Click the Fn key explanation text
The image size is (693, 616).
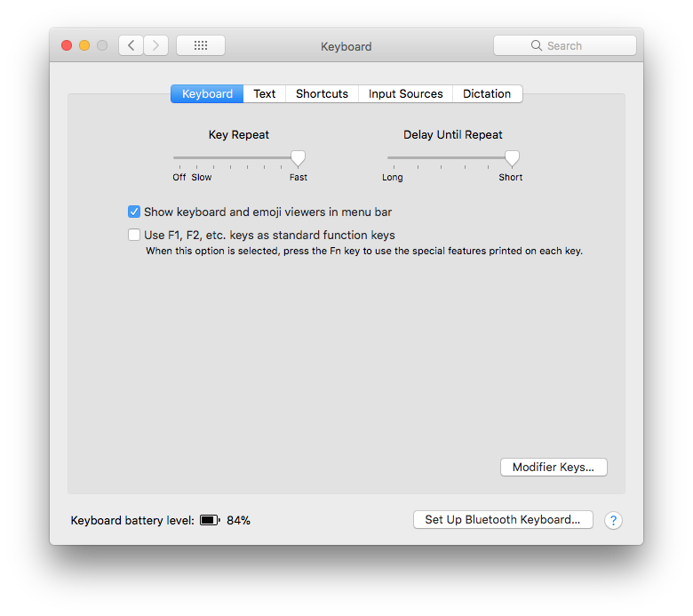coord(364,252)
